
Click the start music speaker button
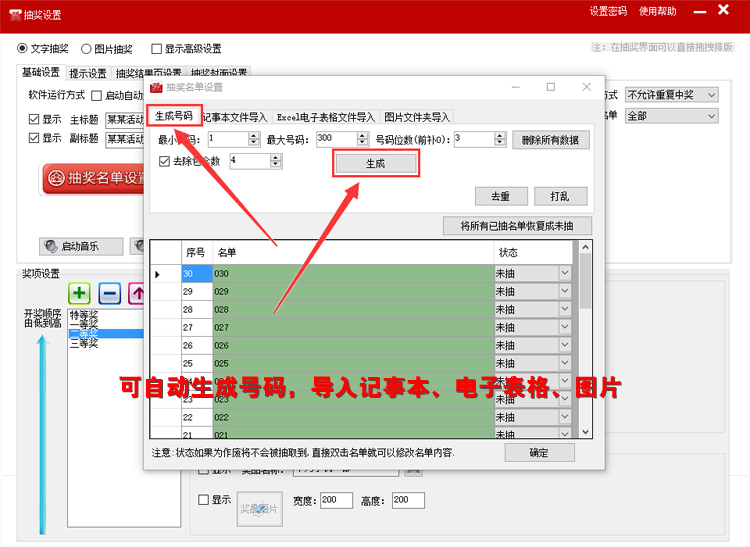81,246
